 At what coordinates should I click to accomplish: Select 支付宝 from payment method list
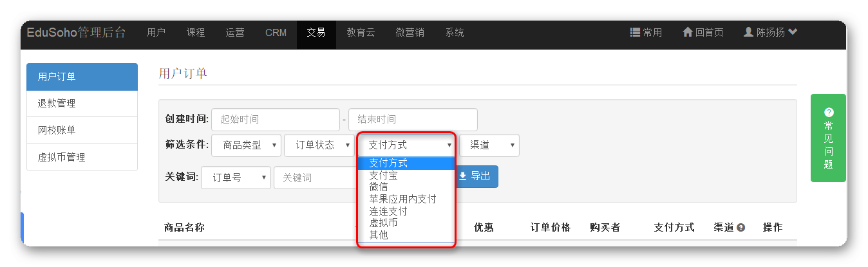tap(383, 175)
